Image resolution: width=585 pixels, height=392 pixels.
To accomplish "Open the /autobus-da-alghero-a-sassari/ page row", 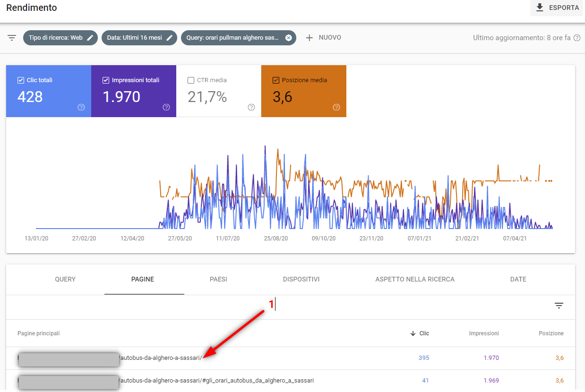I will pos(291,358).
